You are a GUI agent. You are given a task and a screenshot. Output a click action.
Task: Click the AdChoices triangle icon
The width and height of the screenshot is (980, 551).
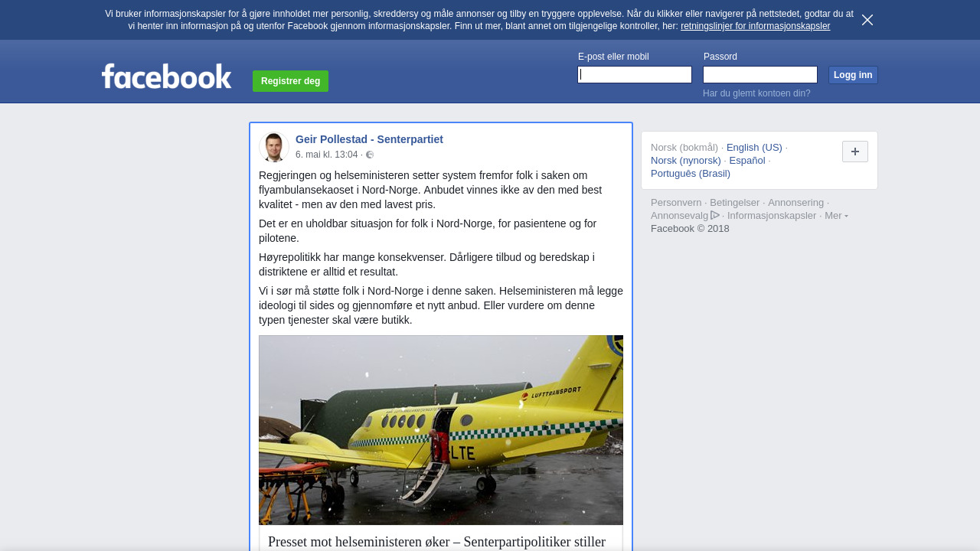coord(715,215)
